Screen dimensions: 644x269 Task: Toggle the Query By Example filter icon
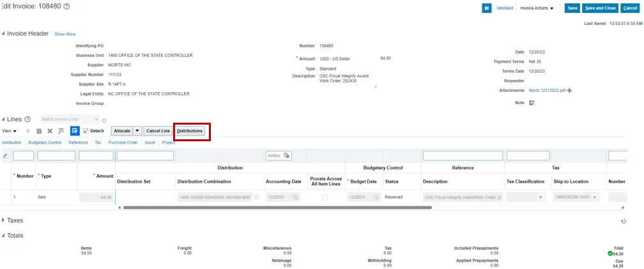(74, 131)
